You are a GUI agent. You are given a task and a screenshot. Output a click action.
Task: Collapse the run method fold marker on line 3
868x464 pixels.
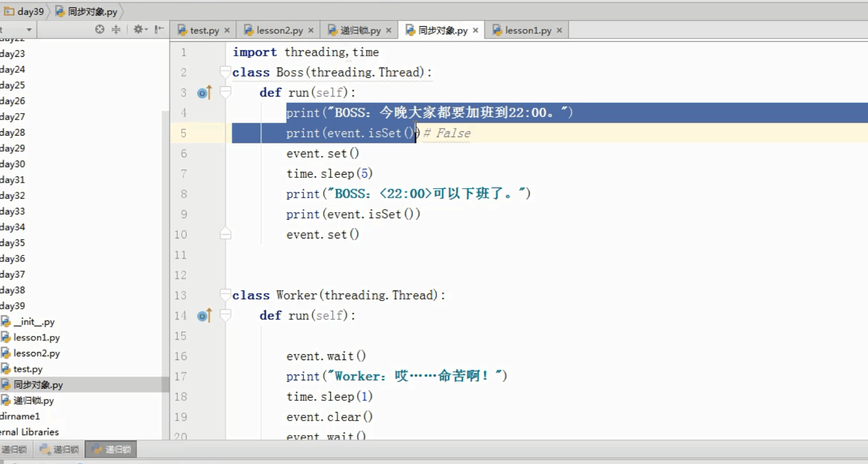(225, 93)
